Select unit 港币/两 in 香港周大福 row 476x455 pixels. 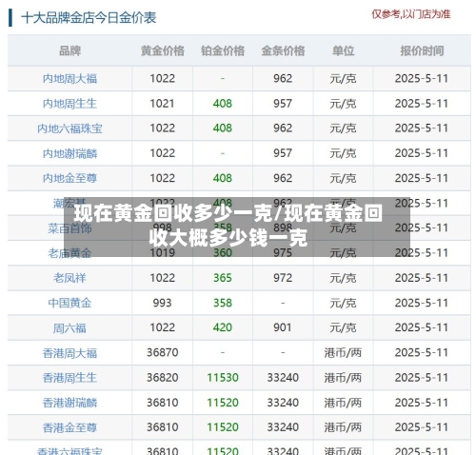point(343,353)
